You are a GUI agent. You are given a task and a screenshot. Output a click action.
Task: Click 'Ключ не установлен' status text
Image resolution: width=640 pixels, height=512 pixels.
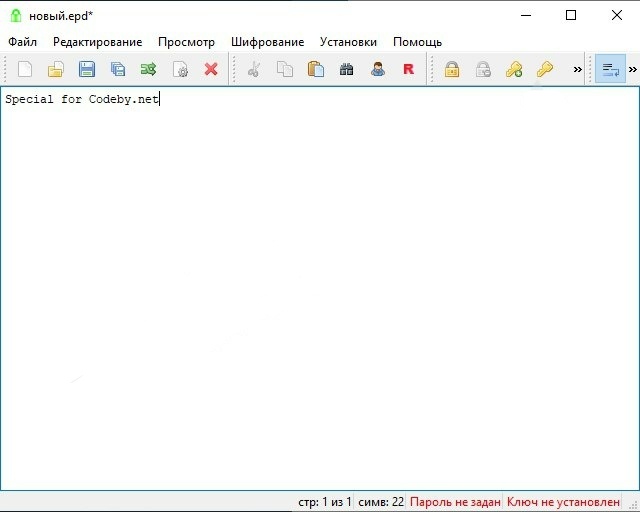point(563,502)
